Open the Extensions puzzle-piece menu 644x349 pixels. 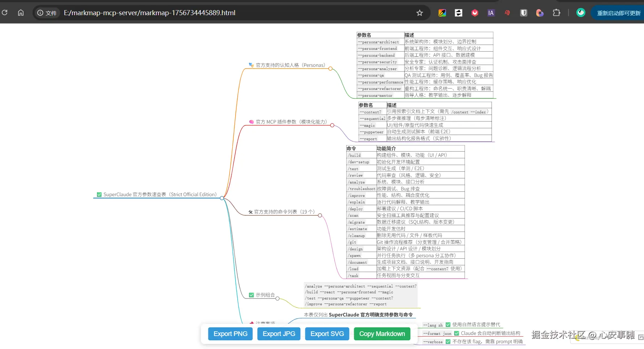click(556, 13)
